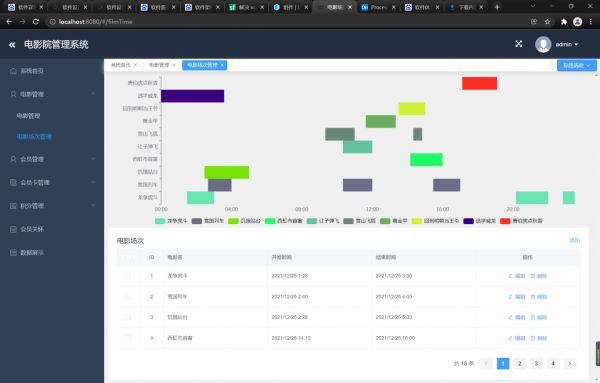Switch to the 系统首页 page tab
600x383 pixels.
[x=121, y=65]
